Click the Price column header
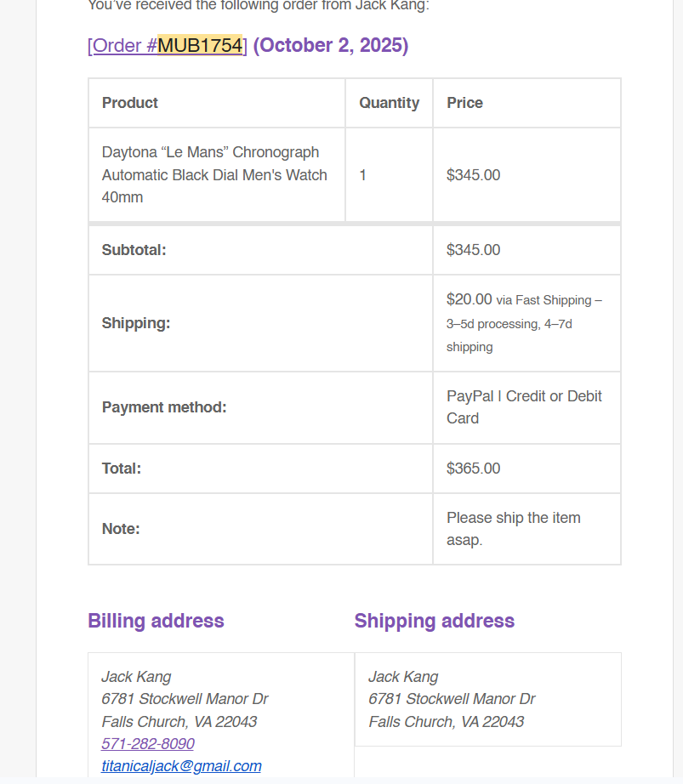This screenshot has width=683, height=784. click(x=464, y=103)
